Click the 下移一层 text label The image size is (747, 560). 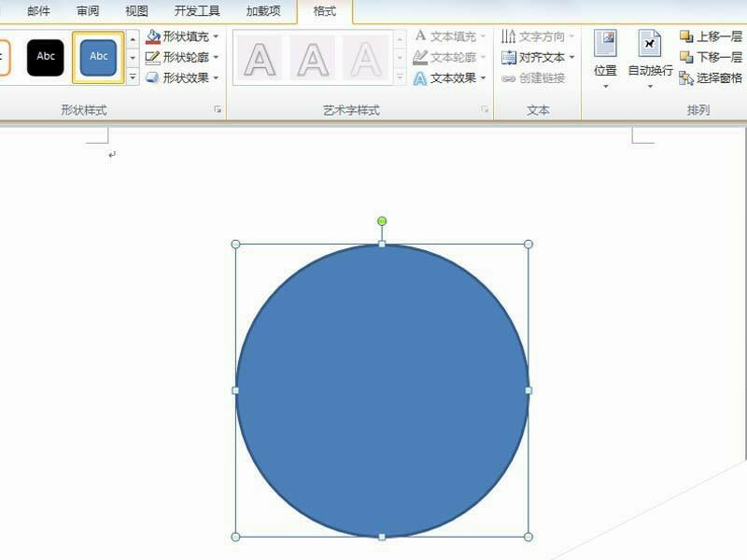(x=719, y=57)
